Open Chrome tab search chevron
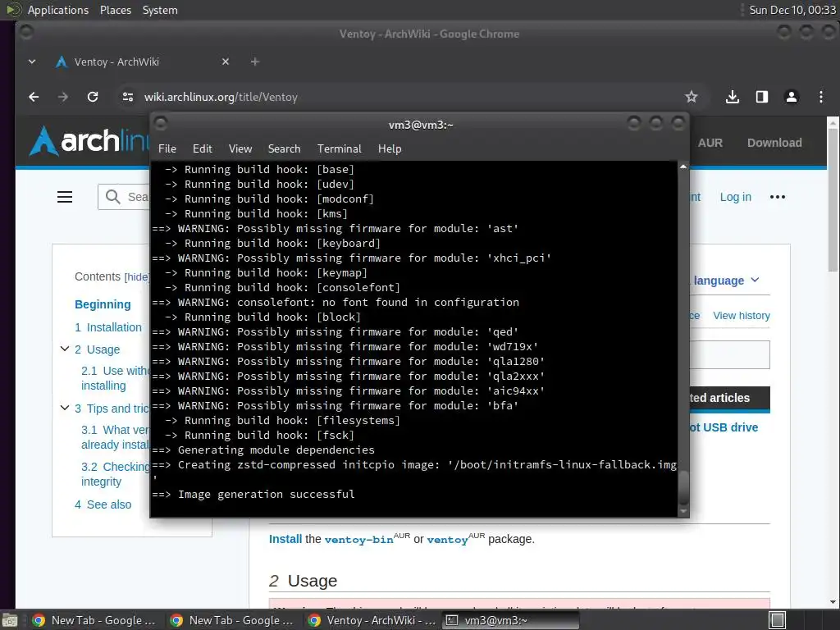 (32, 62)
